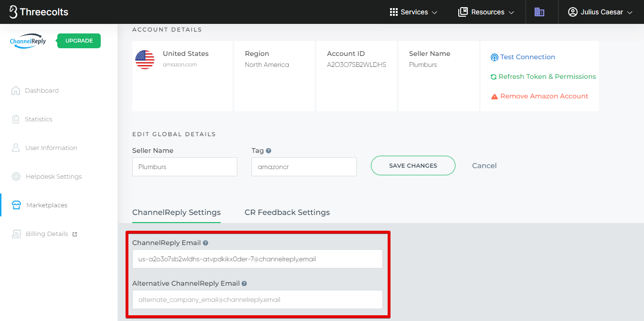The image size is (644, 321).
Task: Click the amazon.com text under United States
Action: tap(179, 64)
